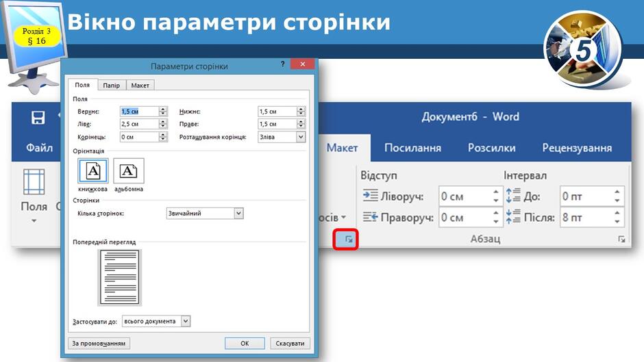
Task: Click the Праворуч right indent icon
Action: coord(370,217)
